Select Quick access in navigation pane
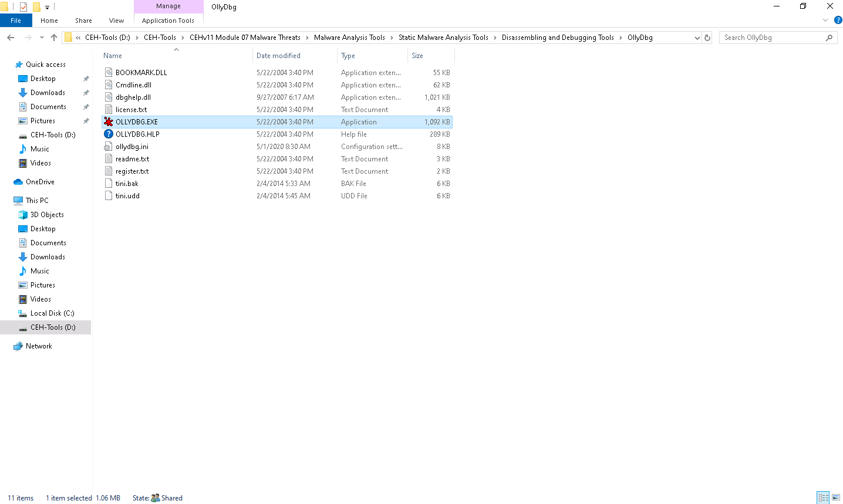843x504 pixels. click(x=46, y=65)
